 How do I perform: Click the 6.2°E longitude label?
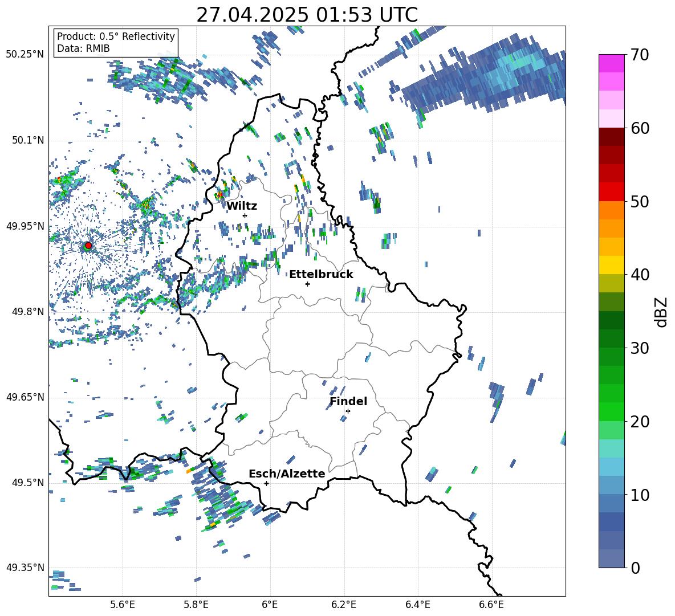point(344,605)
